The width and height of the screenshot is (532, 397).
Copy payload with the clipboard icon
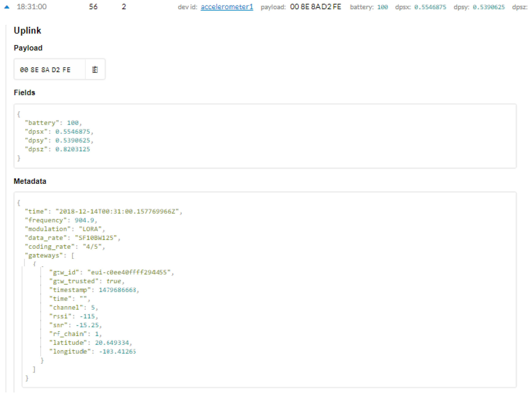coord(95,70)
